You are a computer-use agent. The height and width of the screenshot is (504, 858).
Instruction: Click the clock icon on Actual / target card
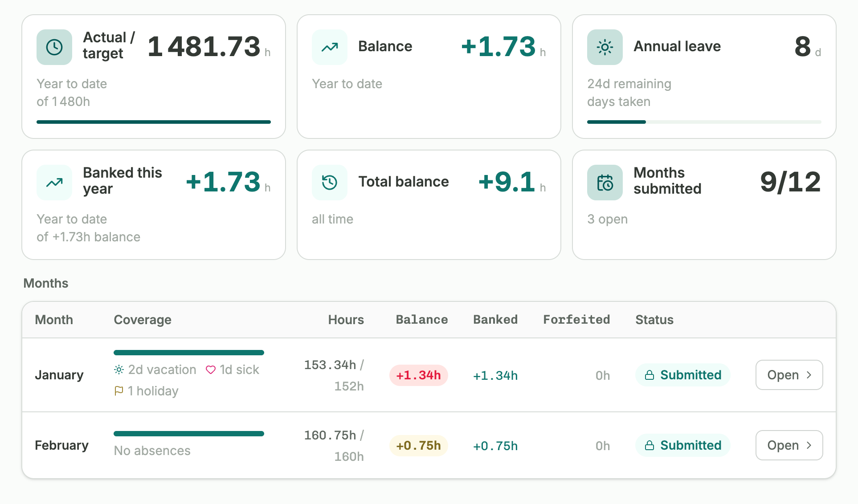[x=54, y=47]
